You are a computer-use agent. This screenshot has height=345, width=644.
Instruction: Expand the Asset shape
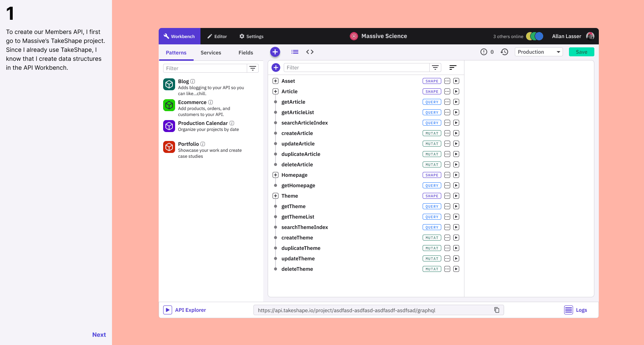pos(276,81)
